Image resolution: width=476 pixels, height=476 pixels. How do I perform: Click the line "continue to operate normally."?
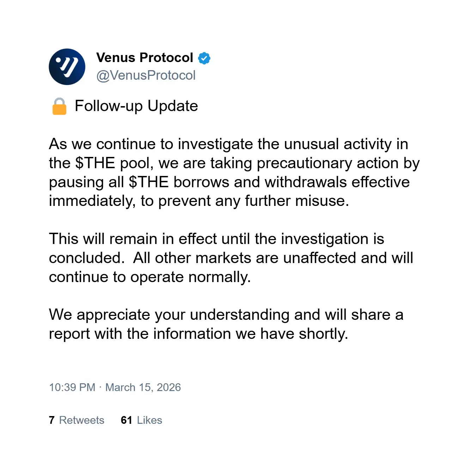pyautogui.click(x=150, y=277)
